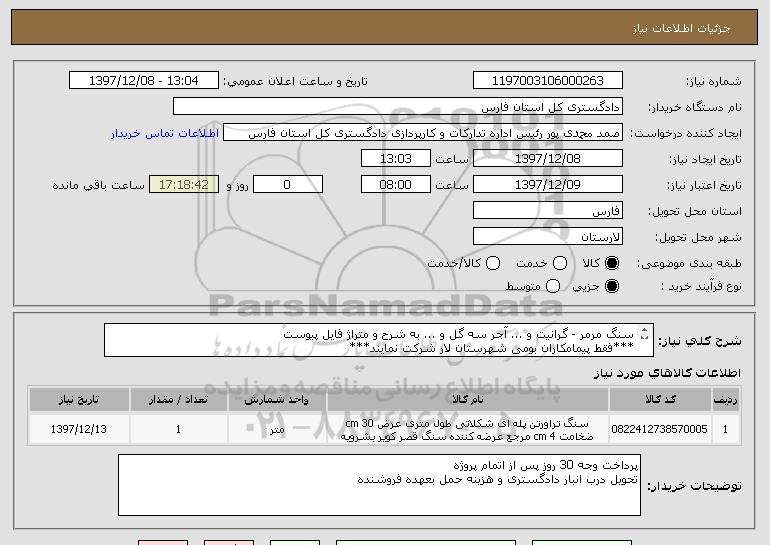Click the buyer organization name field
This screenshot has height=545, width=770.
(x=398, y=107)
